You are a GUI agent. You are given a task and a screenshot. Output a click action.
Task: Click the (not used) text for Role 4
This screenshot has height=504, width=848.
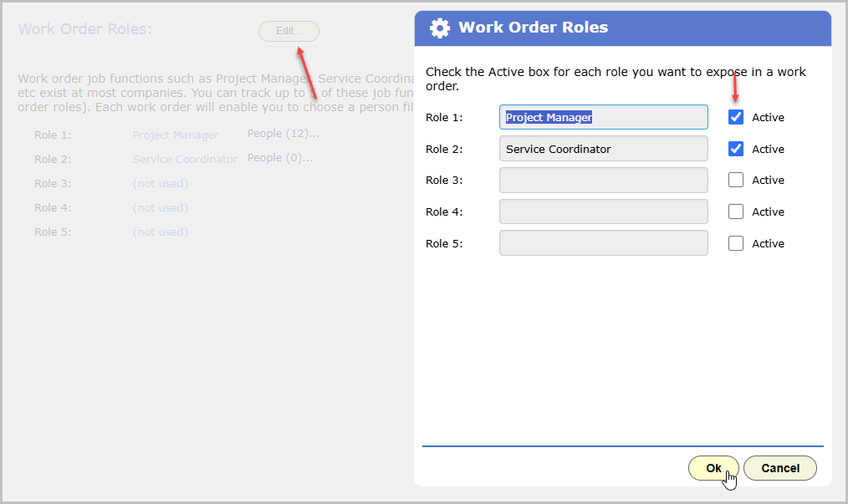click(161, 208)
